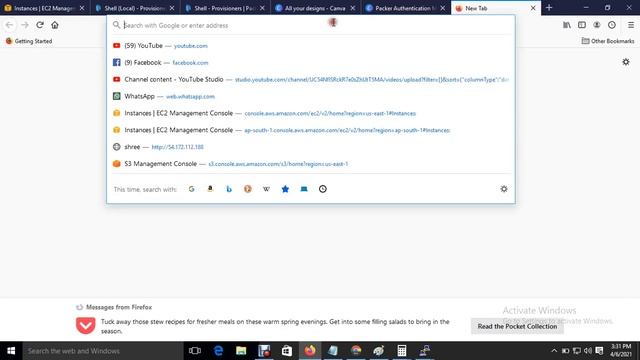Open Calculator from taskbar

(402, 351)
